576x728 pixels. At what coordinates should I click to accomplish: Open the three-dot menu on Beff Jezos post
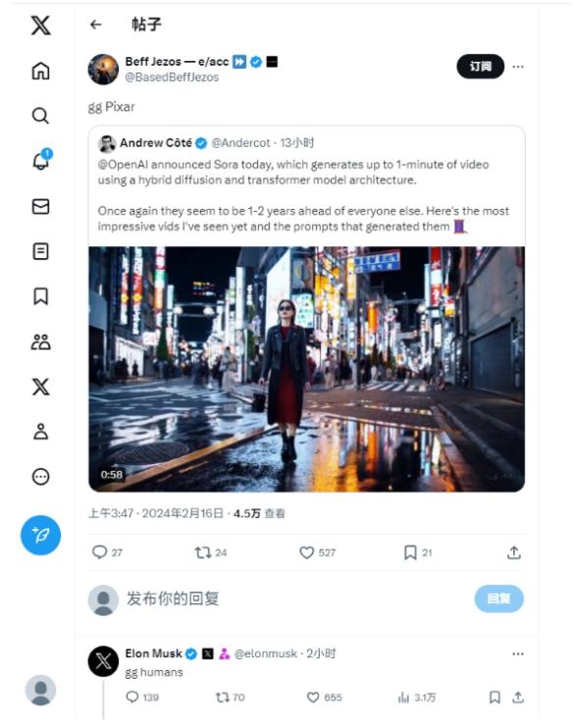[518, 67]
